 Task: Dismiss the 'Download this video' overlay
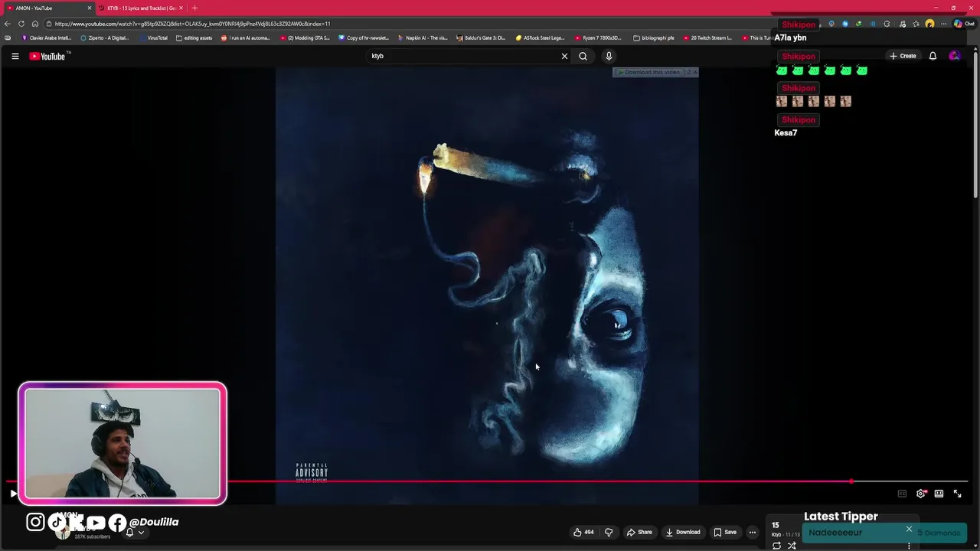coord(694,72)
